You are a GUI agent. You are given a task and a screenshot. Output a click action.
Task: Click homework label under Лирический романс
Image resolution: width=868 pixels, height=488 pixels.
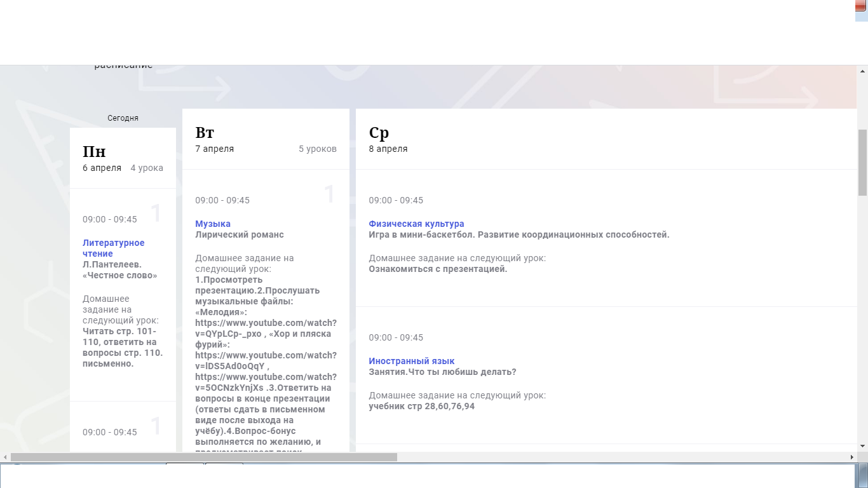click(x=245, y=264)
